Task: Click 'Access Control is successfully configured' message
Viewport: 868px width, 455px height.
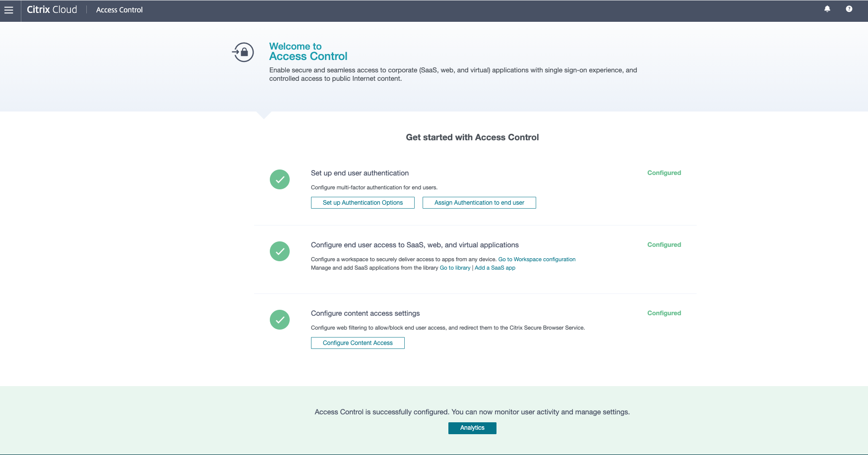Action: point(472,412)
